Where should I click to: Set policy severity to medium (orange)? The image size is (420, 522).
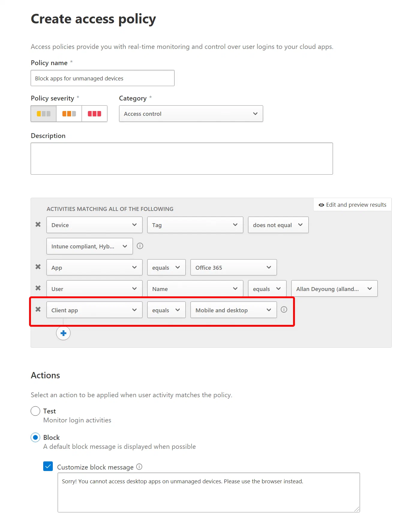click(x=69, y=114)
